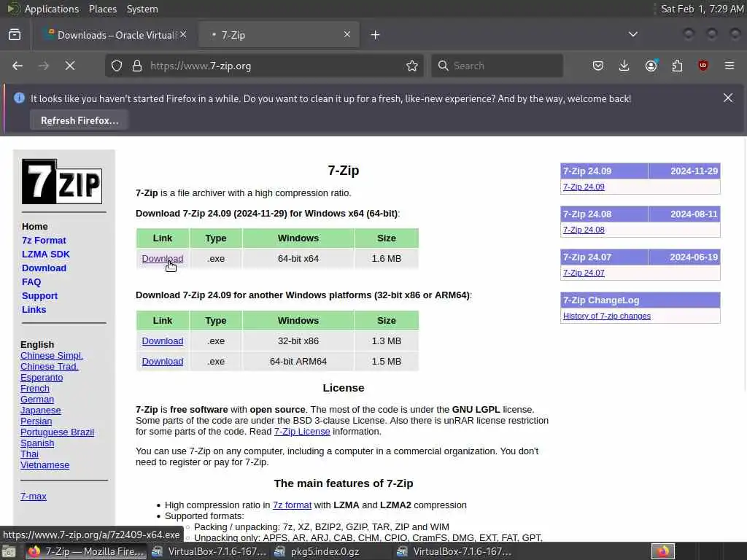Click the clock showing Sat Feb 1
Screen dimensions: 747x560
coord(703,9)
